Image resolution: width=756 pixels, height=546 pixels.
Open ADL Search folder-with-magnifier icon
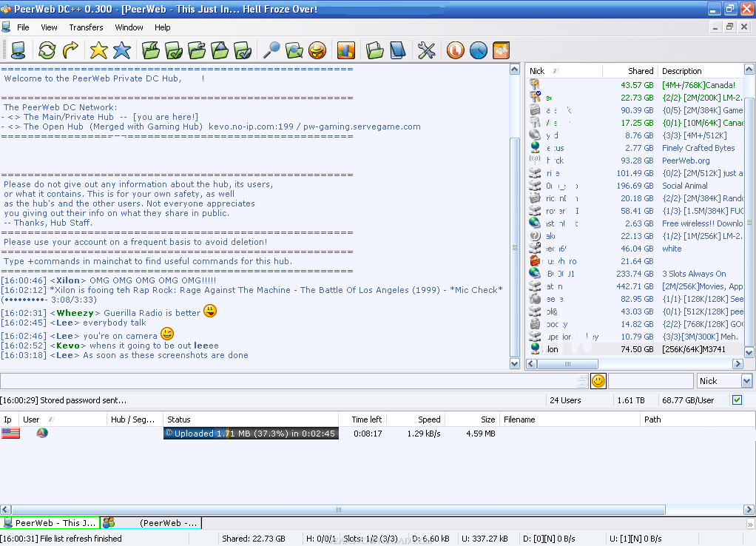(x=294, y=50)
